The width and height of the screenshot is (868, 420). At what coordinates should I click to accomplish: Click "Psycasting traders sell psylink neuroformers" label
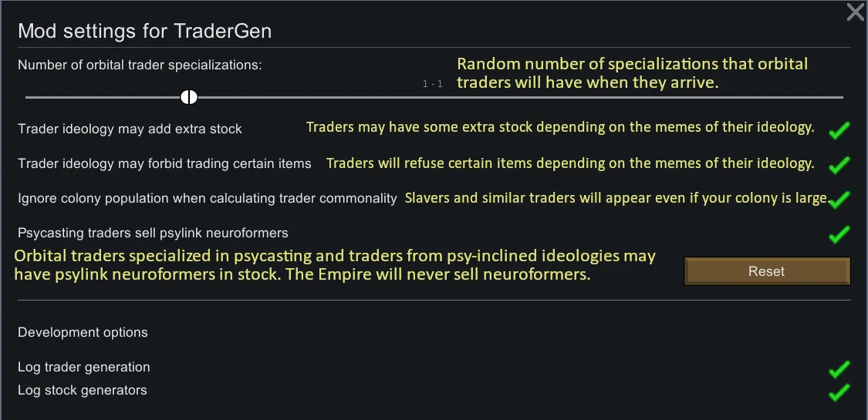click(x=153, y=233)
